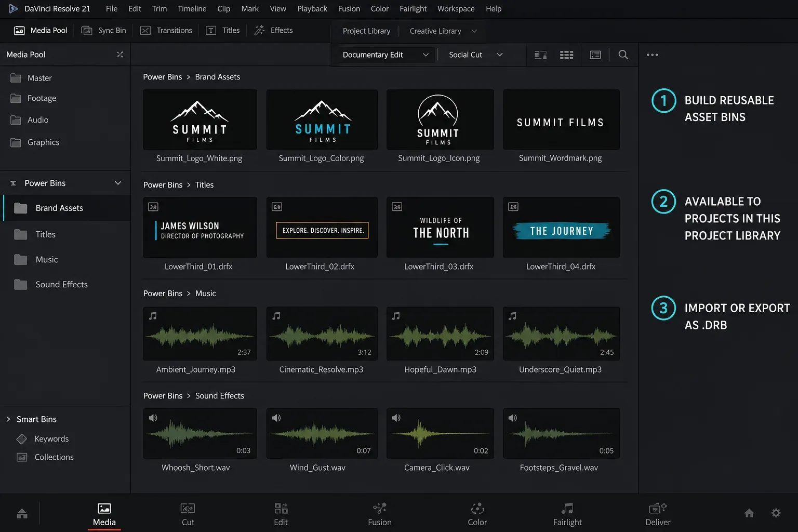Click the Wind_Gust.wav file name

coord(317,468)
